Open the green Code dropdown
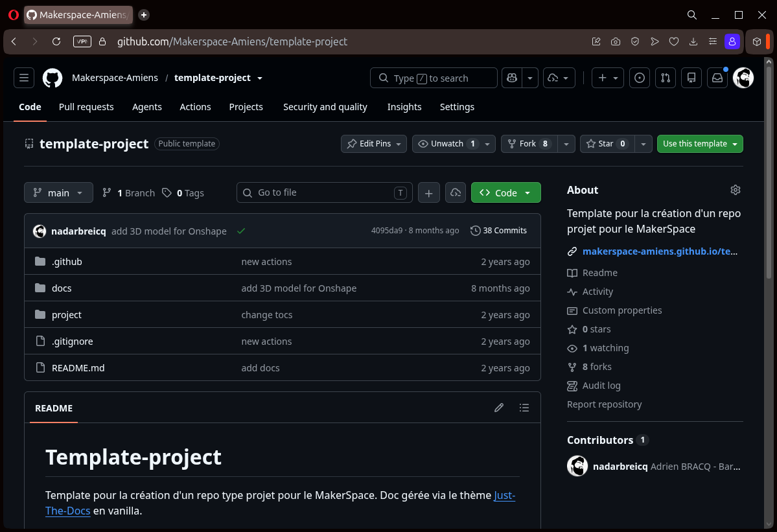This screenshot has height=532, width=777. pyautogui.click(x=506, y=192)
